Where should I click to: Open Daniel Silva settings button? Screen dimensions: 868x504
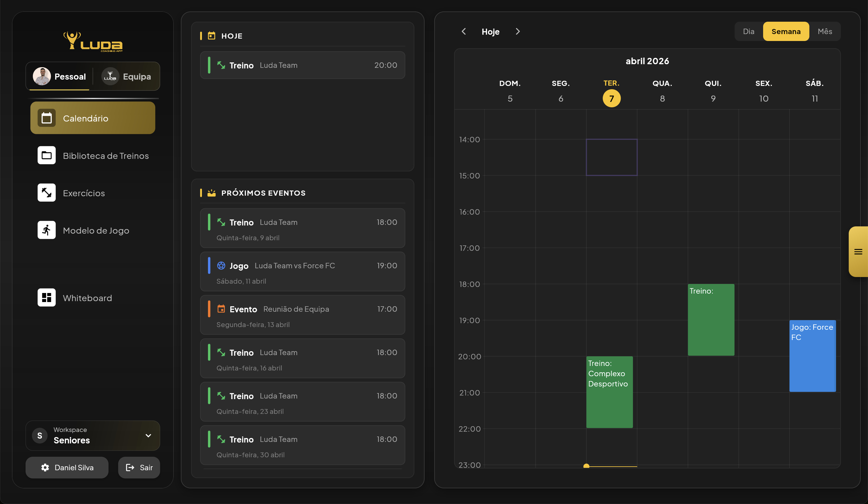[x=67, y=468]
